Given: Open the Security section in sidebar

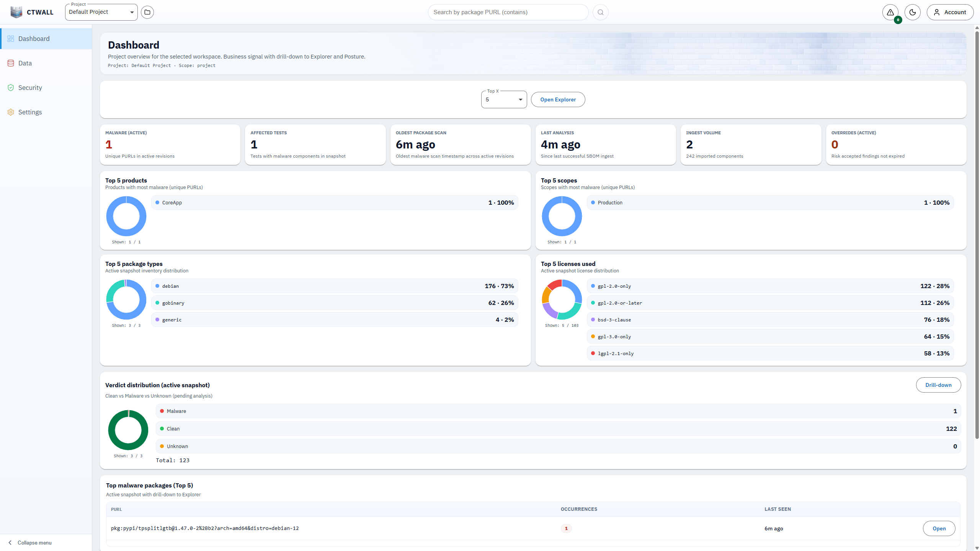Looking at the screenshot, I should [29, 87].
